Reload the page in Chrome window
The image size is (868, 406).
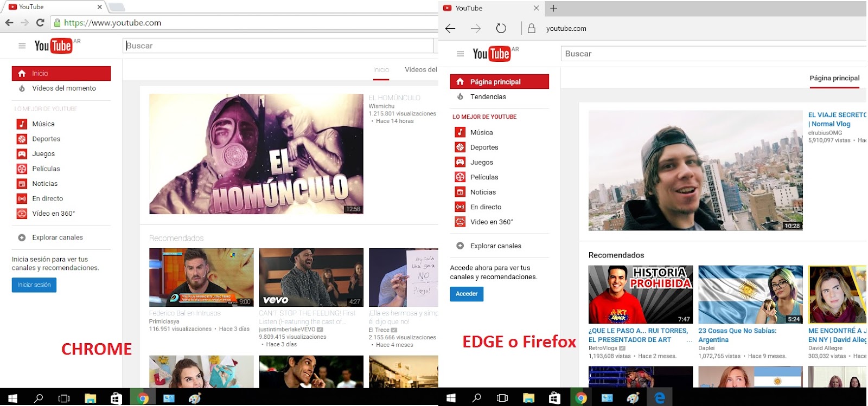click(40, 23)
